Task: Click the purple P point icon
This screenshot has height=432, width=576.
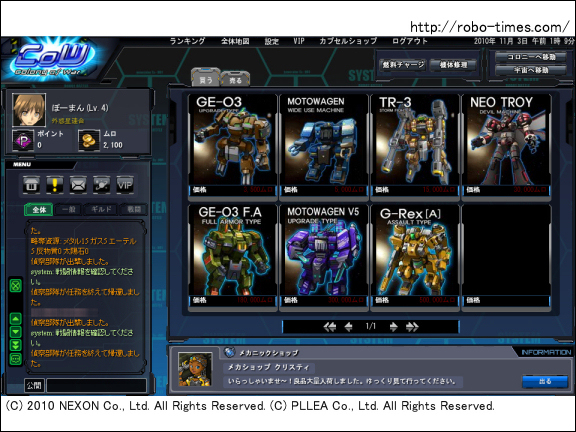Action: (23, 140)
